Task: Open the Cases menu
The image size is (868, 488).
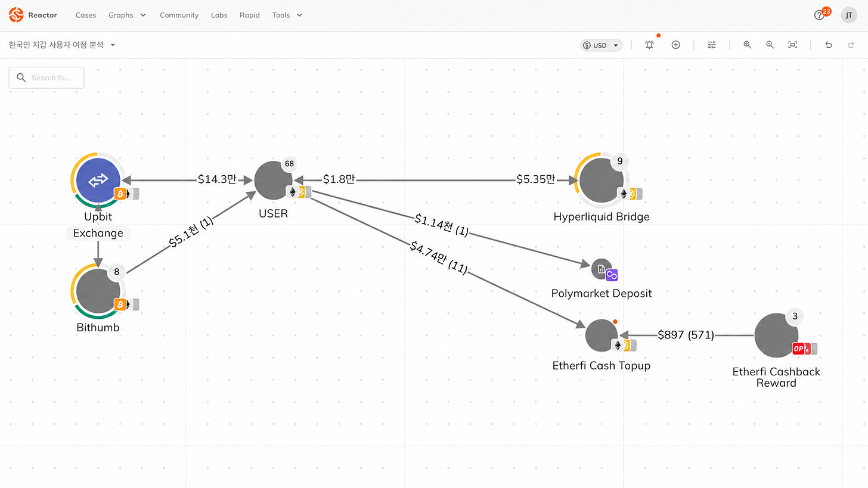Action: pyautogui.click(x=86, y=15)
